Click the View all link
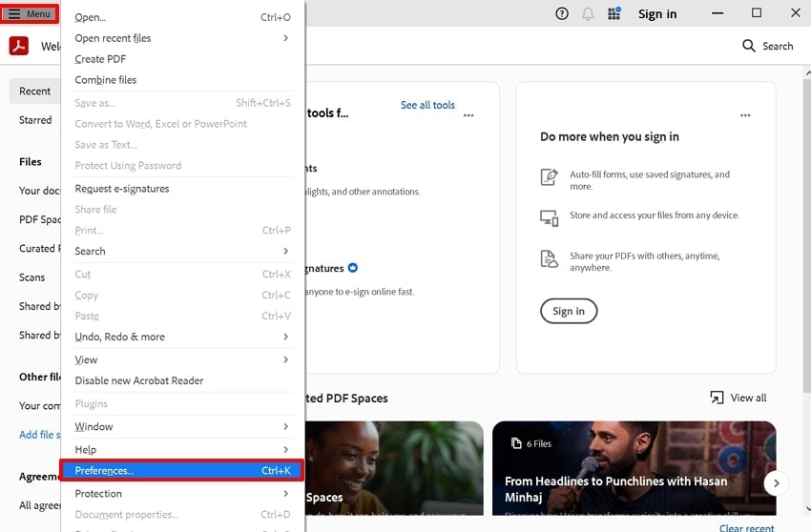 point(748,398)
